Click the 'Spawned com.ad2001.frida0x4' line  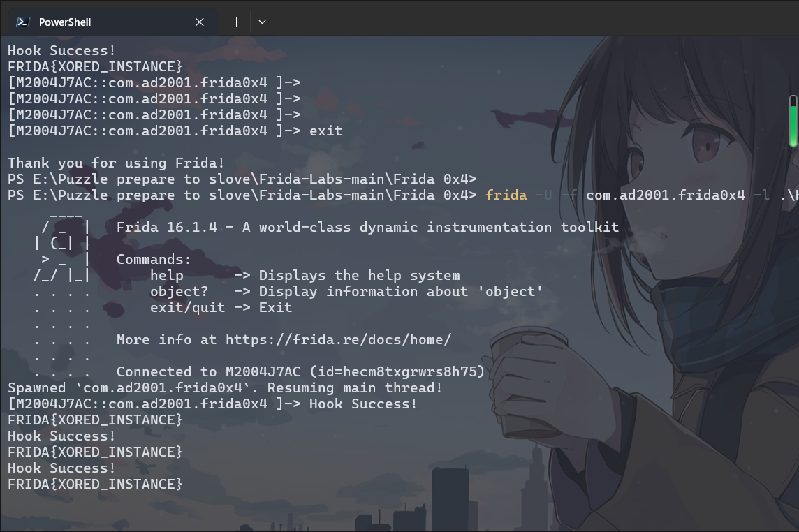click(225, 387)
